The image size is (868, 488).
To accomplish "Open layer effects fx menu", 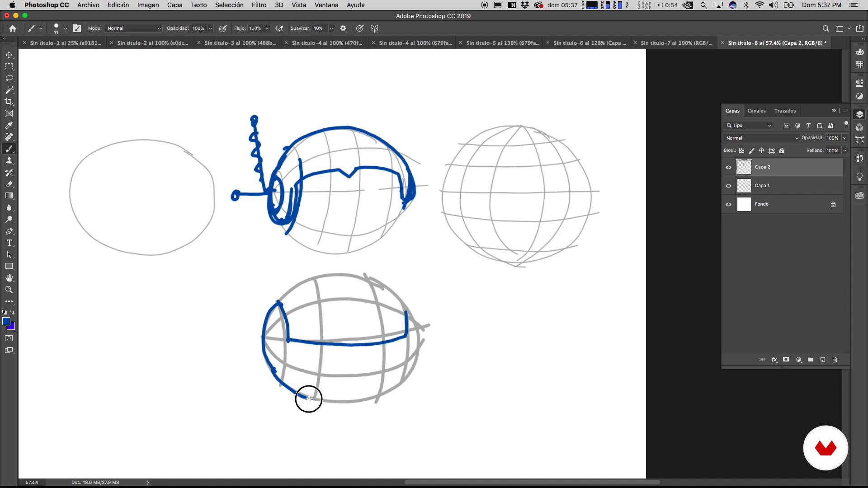I will (x=774, y=360).
